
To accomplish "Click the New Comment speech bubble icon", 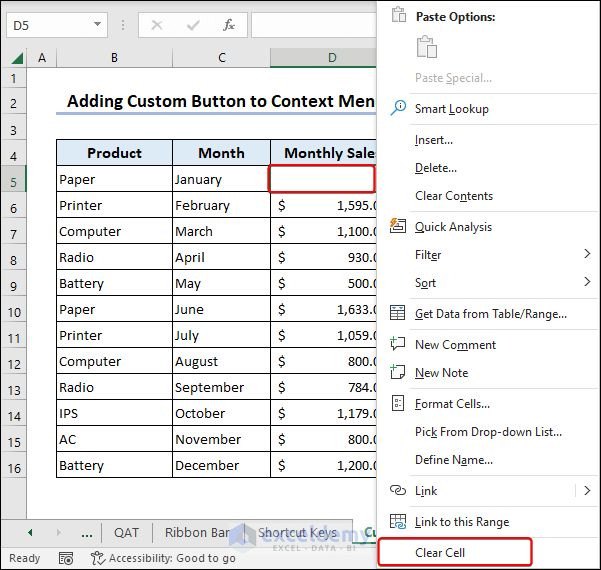I will 397,344.
